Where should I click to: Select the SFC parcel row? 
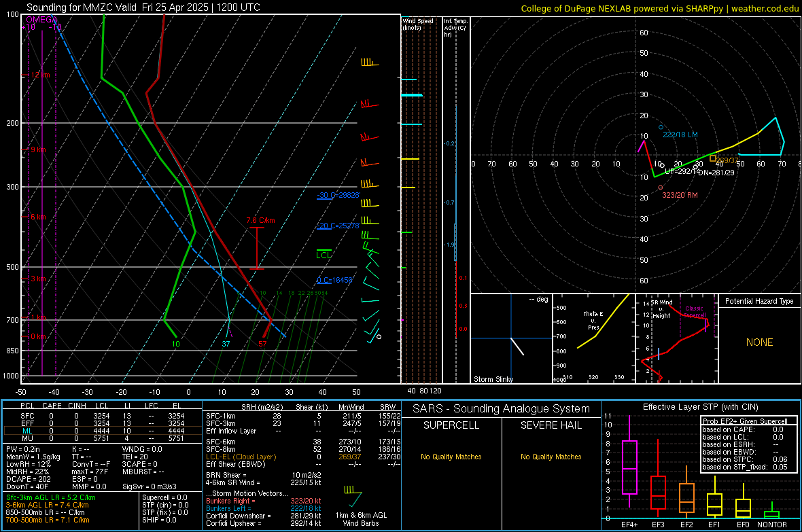pyautogui.click(x=103, y=416)
